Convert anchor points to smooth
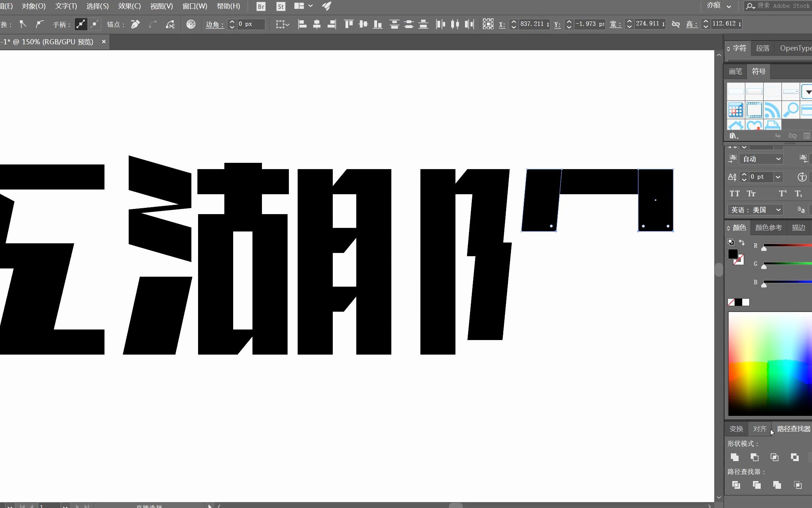Viewport: 812px width, 508px height. (39, 24)
